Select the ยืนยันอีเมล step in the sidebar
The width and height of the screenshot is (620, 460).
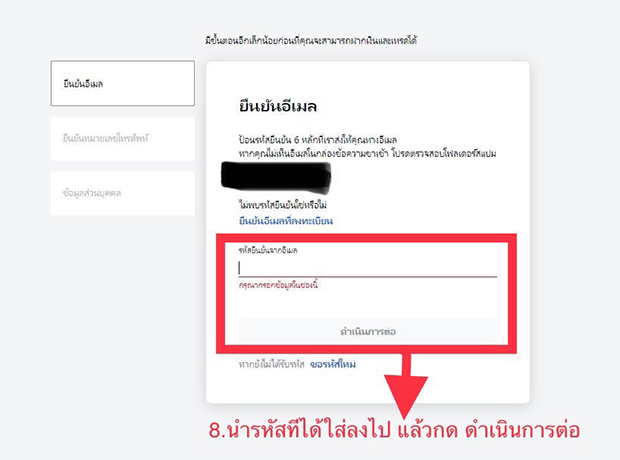[123, 83]
